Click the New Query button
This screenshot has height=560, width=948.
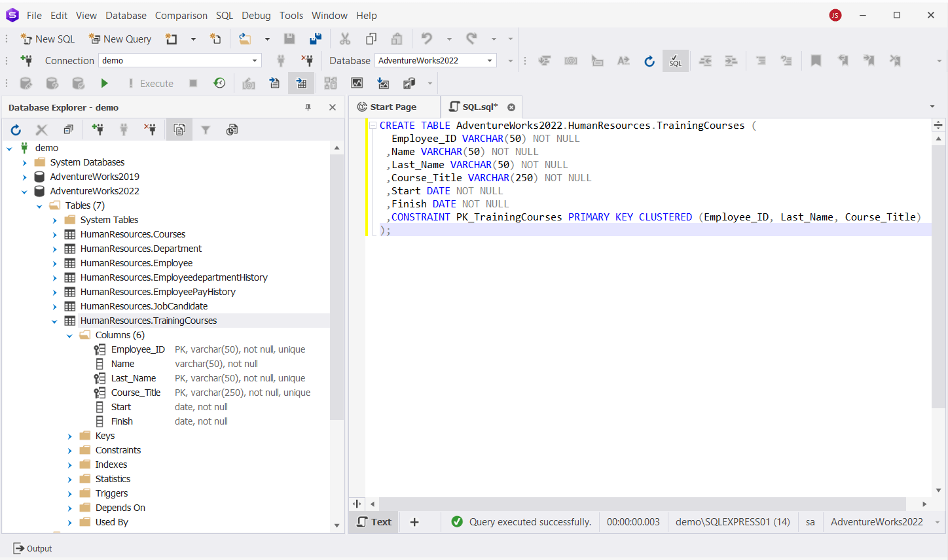[120, 39]
